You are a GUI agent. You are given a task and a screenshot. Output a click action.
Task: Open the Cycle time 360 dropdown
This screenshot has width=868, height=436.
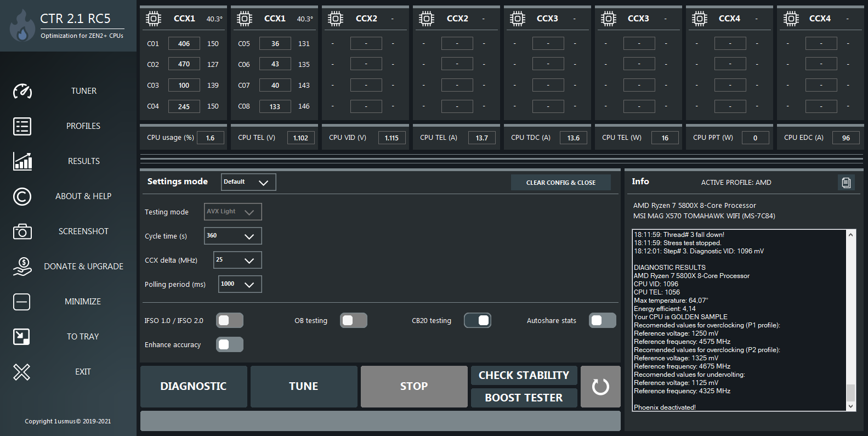click(x=233, y=236)
